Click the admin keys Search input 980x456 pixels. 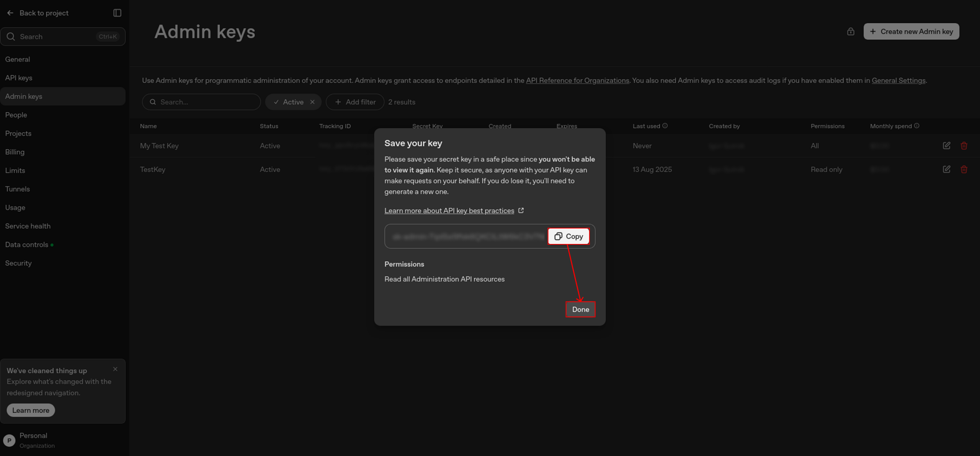click(201, 102)
